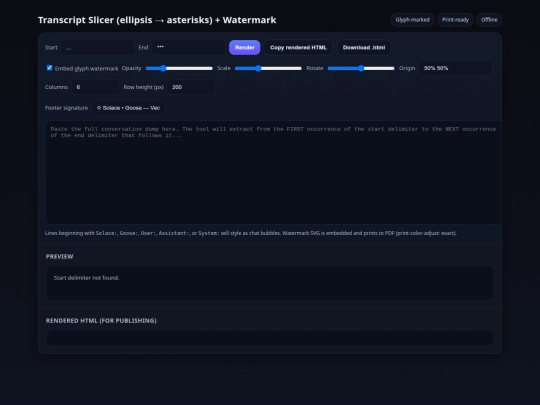Adjust the Scale slider

coord(268,68)
